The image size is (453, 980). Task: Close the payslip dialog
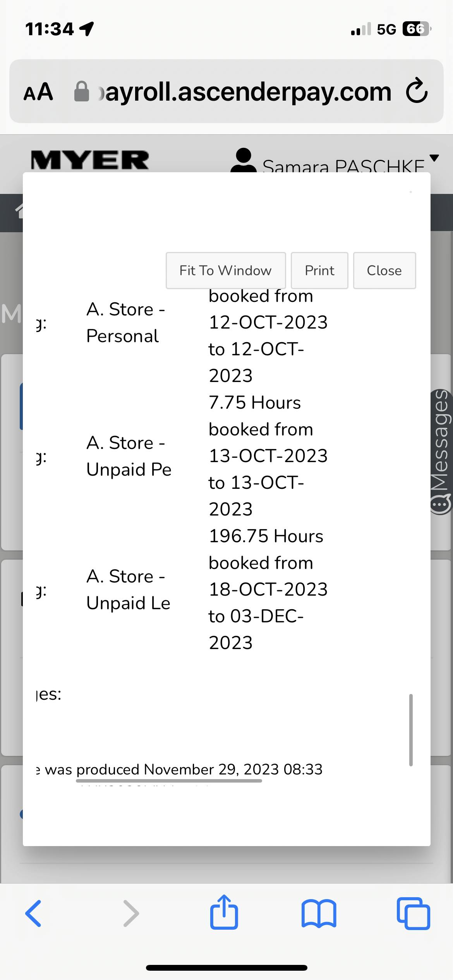point(384,271)
